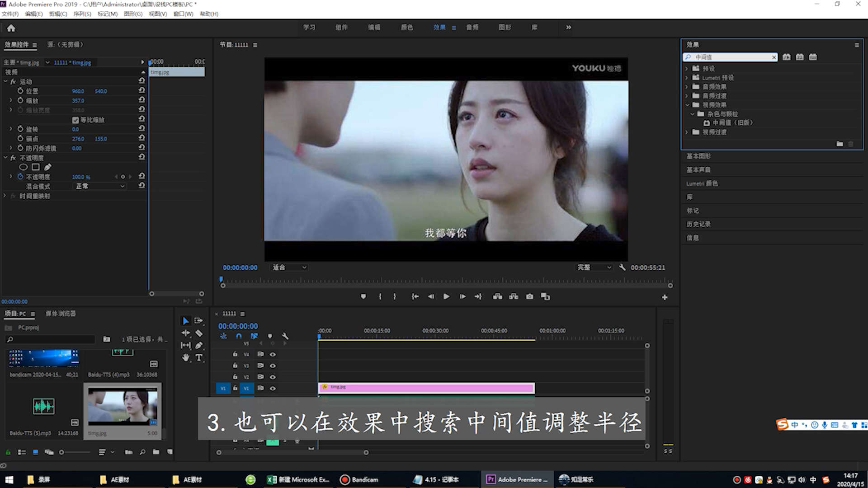Toggle the 运动 fx effect on or off

pos(14,81)
